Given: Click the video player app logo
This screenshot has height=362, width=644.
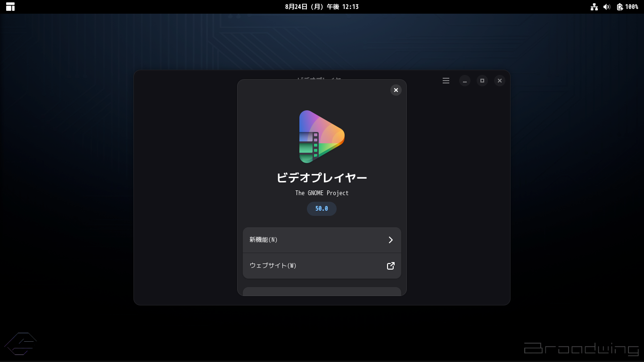Looking at the screenshot, I should point(322,137).
